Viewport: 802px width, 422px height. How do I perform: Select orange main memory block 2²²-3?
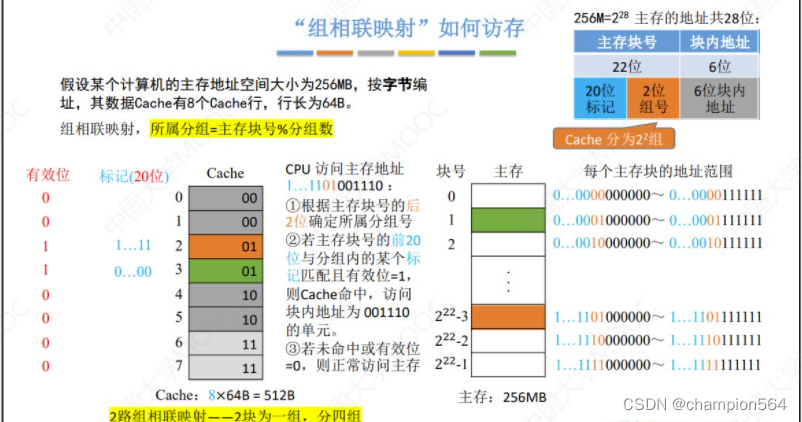tap(508, 317)
